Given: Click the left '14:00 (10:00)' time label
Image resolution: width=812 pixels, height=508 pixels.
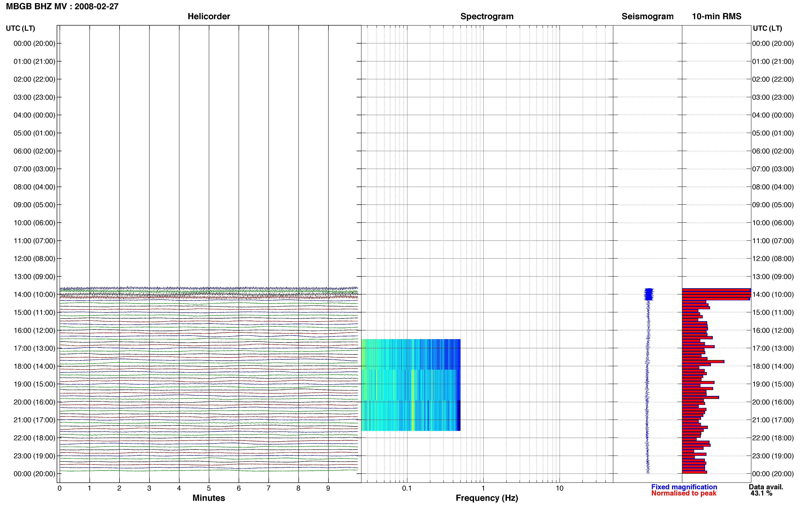Looking at the screenshot, I should point(34,295).
